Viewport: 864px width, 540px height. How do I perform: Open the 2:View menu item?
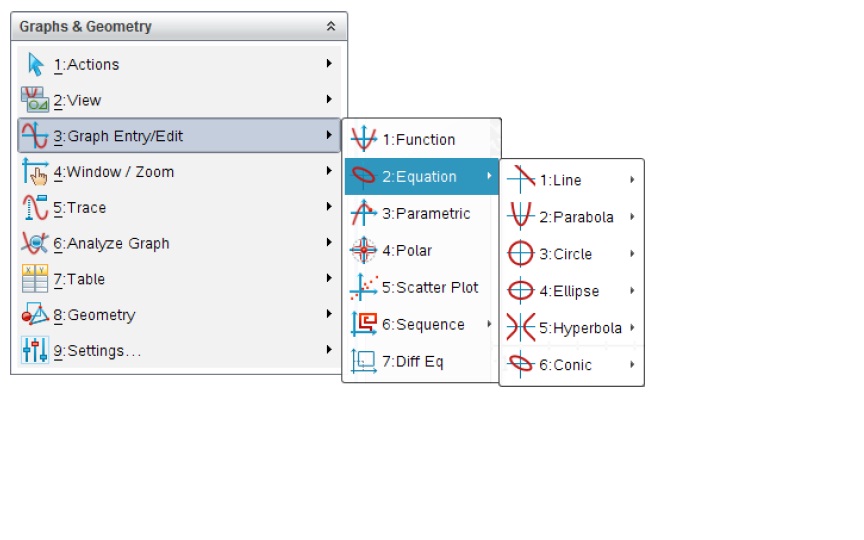(x=179, y=100)
